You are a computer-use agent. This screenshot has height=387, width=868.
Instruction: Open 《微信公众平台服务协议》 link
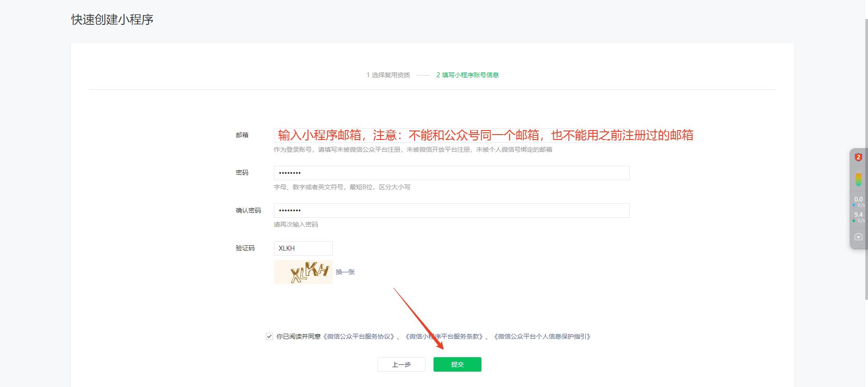click(359, 336)
